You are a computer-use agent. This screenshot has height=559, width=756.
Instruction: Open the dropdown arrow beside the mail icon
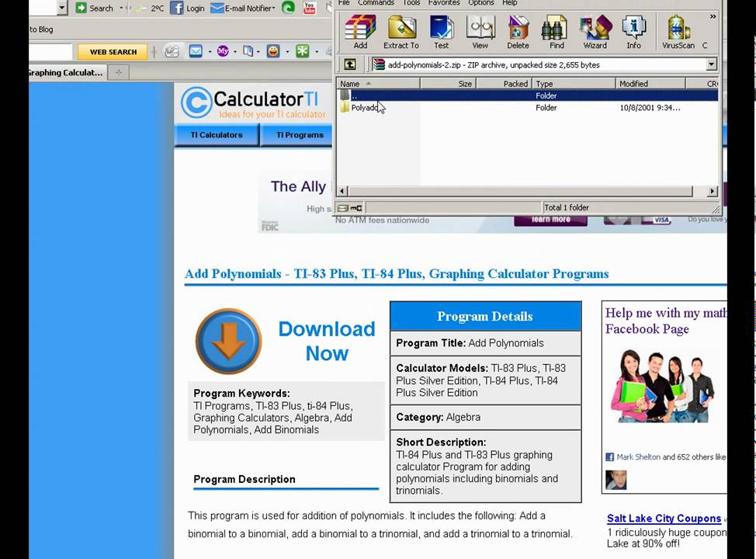click(210, 51)
